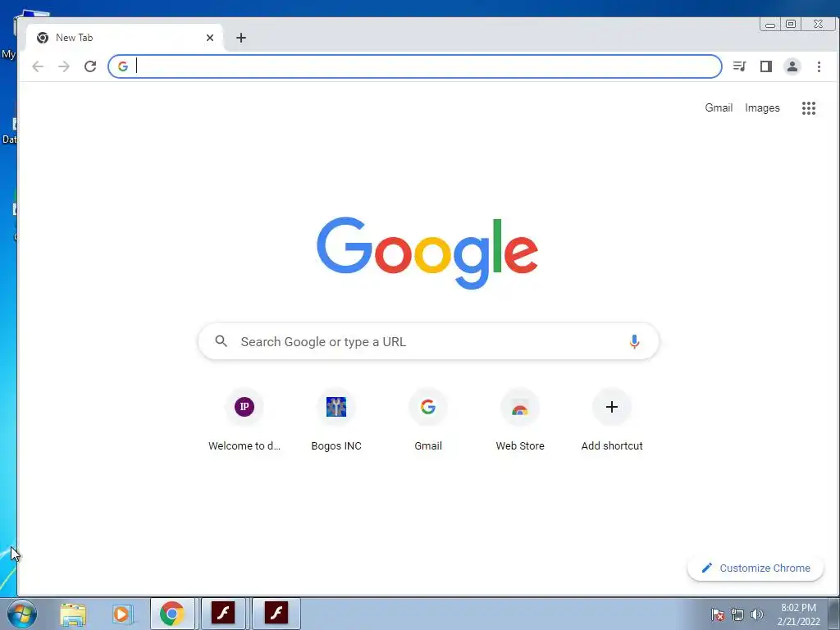Open Windows Explorer from taskbar

[x=73, y=614]
